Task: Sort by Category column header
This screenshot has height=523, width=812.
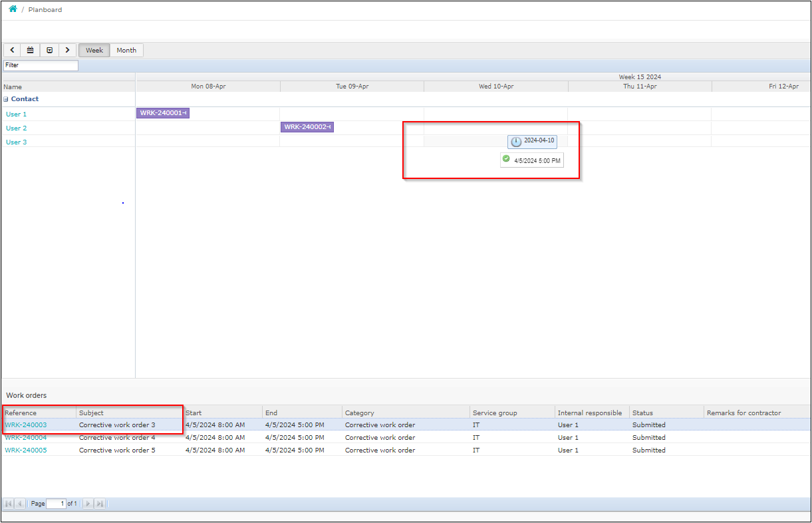Action: pos(406,413)
